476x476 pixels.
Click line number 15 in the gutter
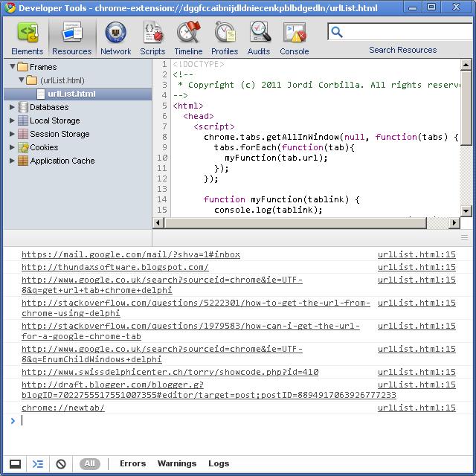point(162,210)
